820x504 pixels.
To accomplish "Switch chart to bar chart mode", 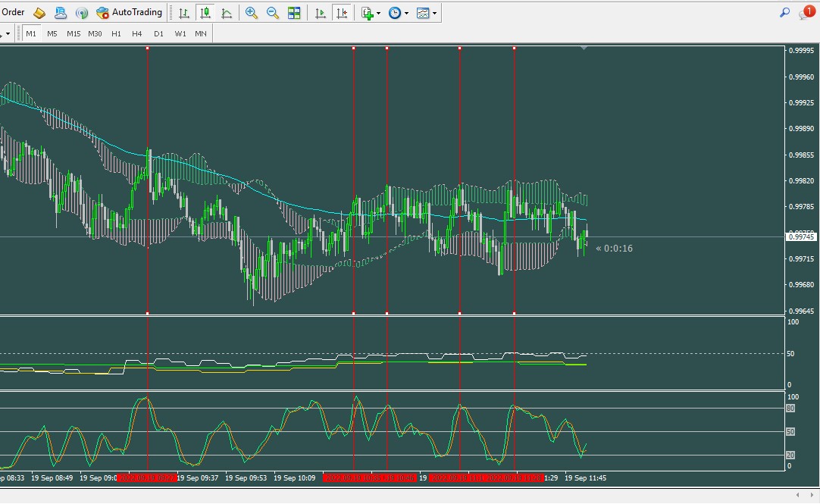I will [184, 13].
